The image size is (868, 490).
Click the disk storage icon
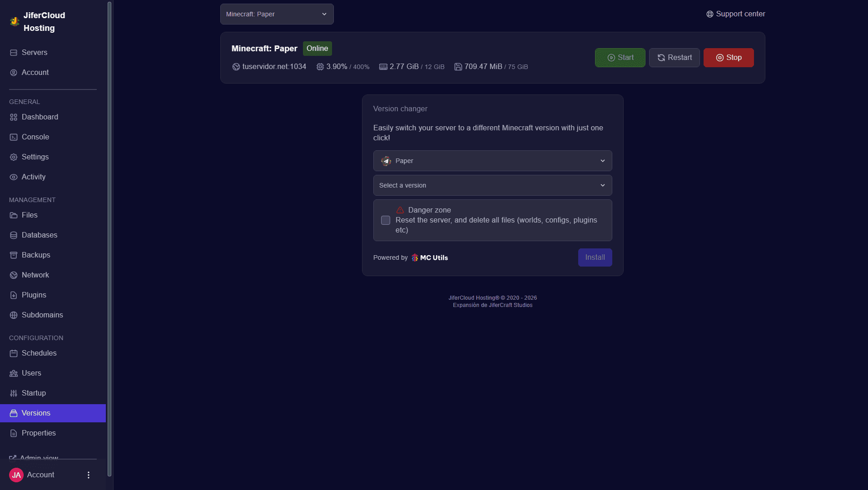[458, 67]
